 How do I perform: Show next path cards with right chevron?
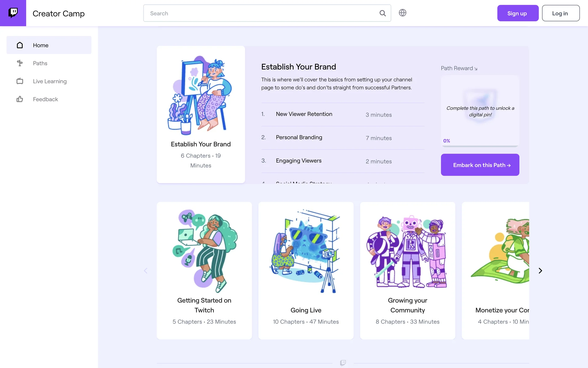point(540,270)
